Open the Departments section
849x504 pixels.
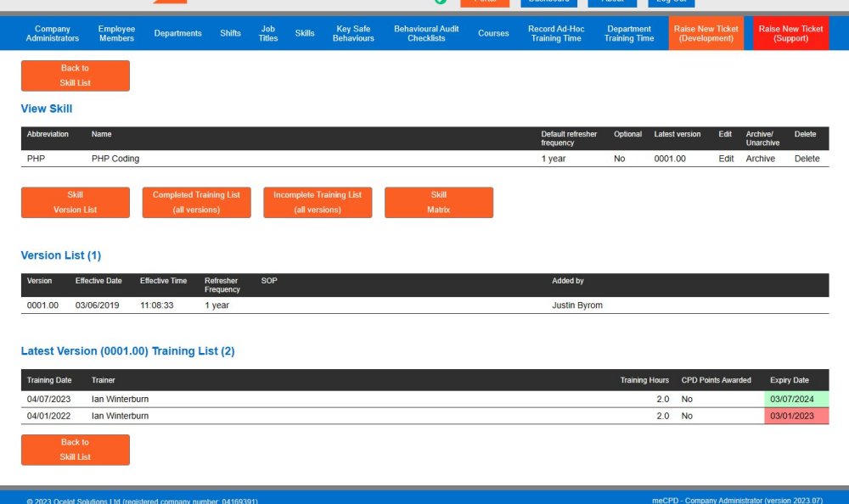[178, 34]
